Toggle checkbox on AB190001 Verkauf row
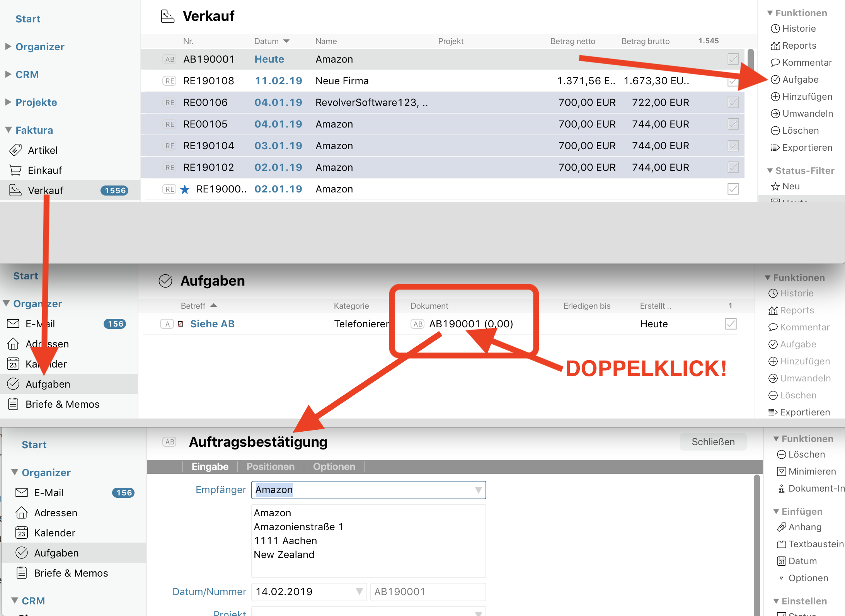The width and height of the screenshot is (845, 616). tap(733, 59)
